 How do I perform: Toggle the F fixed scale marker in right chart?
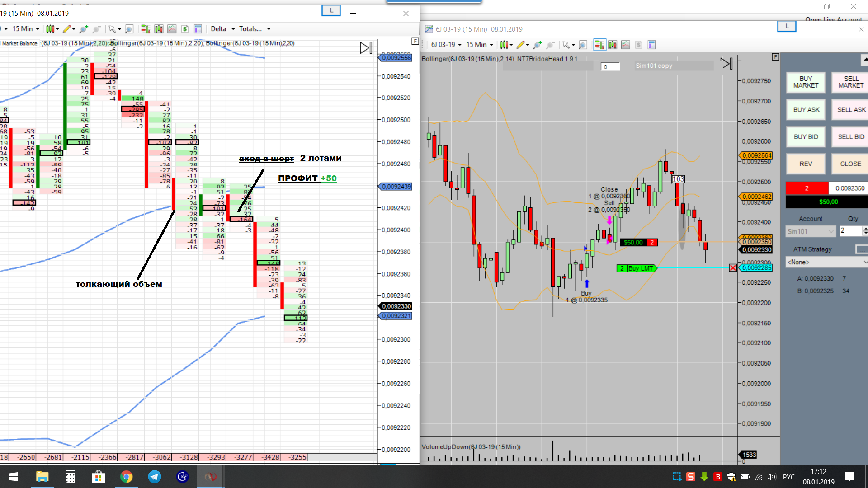point(775,57)
